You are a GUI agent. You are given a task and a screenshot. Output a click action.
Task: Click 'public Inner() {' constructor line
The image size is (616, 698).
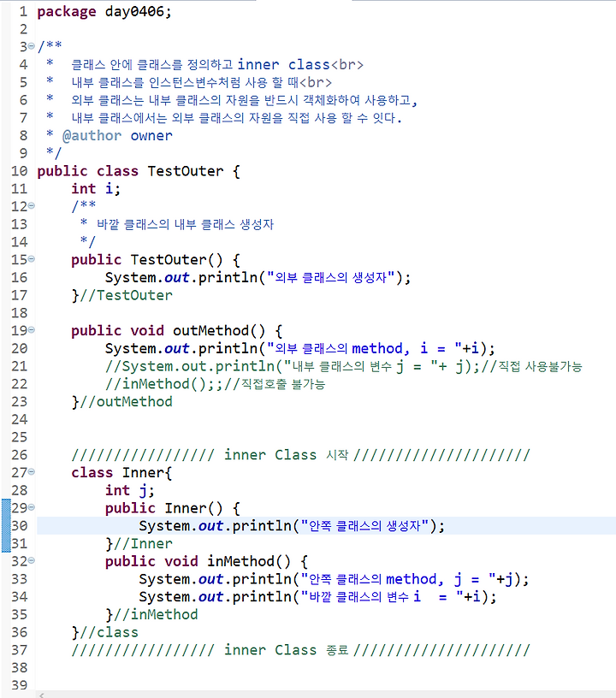(x=173, y=508)
